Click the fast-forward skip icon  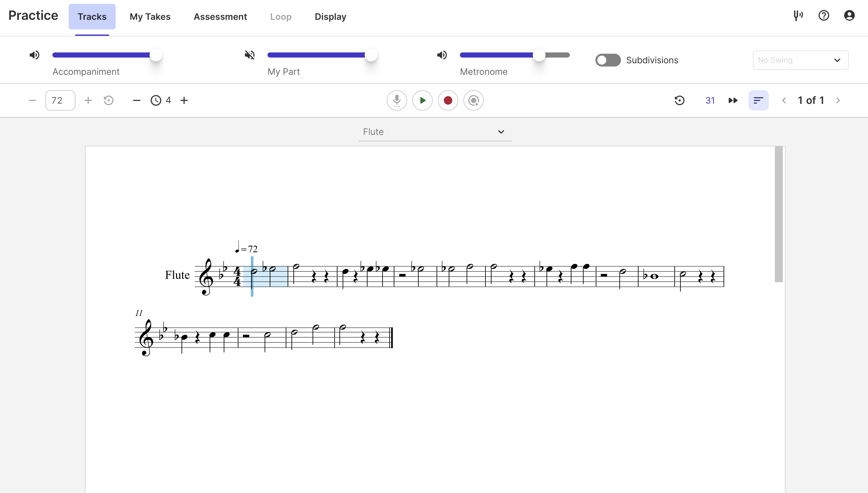[x=732, y=100]
